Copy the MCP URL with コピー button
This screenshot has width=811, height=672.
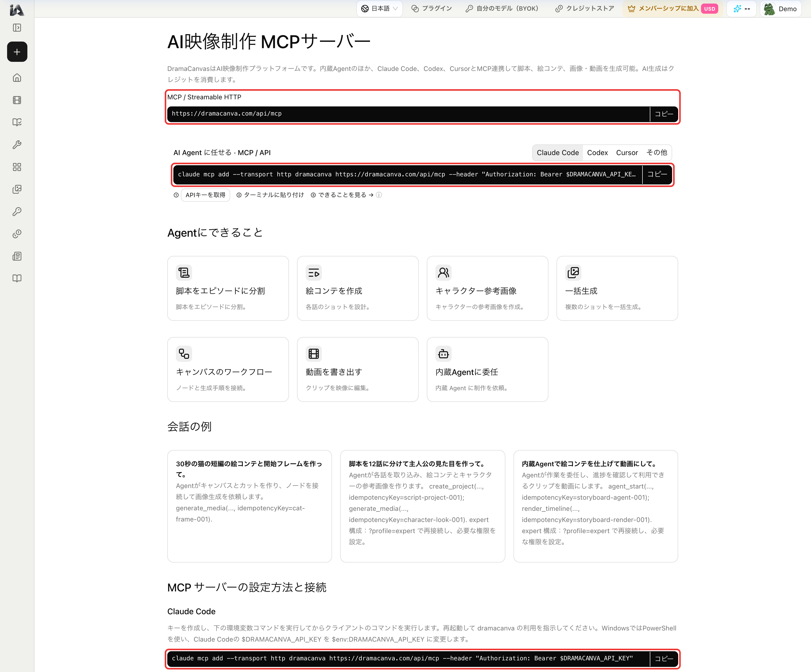(x=664, y=114)
